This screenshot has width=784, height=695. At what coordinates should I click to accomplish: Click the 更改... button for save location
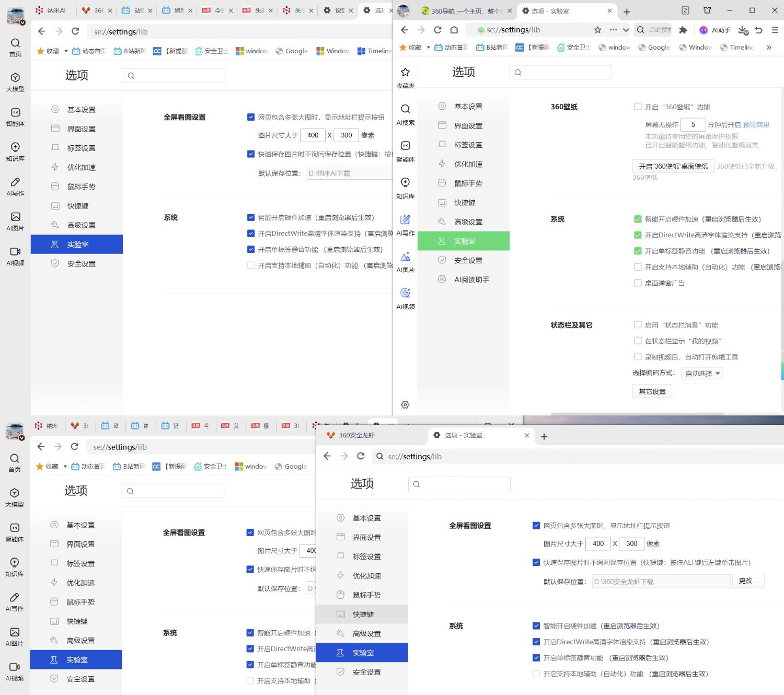[x=748, y=581]
